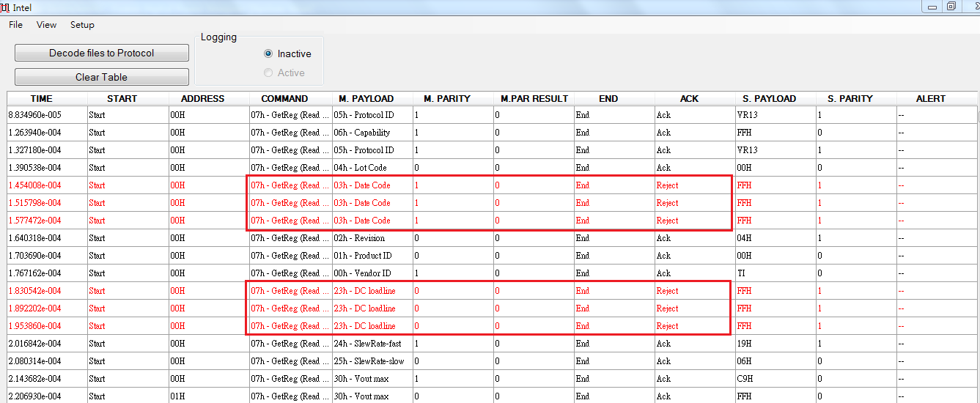Click the TIME column header
The image size is (980, 403).
pos(48,98)
